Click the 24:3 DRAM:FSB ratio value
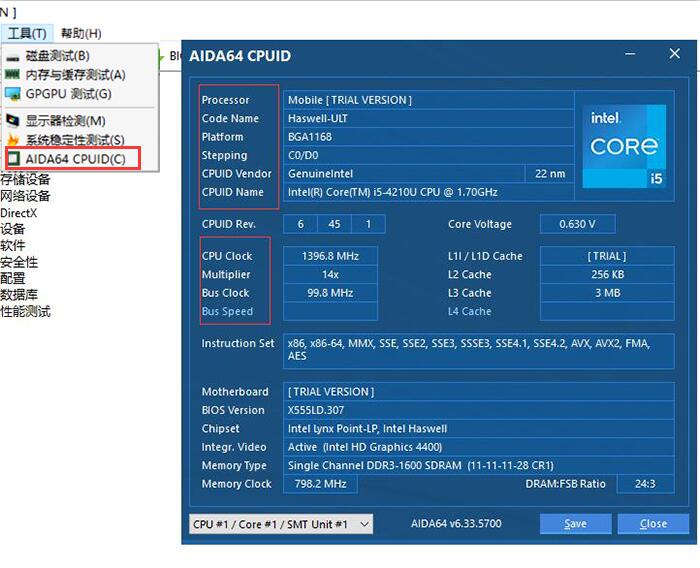Viewport: 700px width, 568px height. point(645,484)
